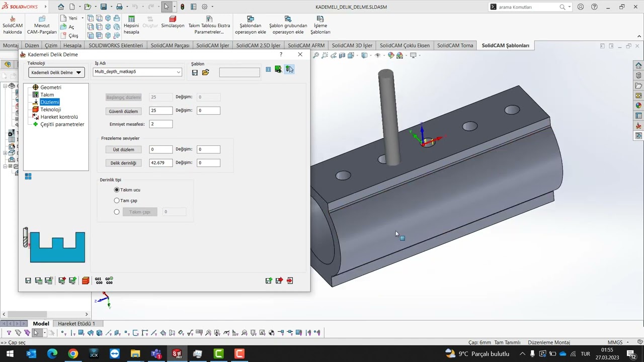644x362 pixels.
Task: Click Şablon grubundan operasyon ekle
Action: pyautogui.click(x=288, y=25)
